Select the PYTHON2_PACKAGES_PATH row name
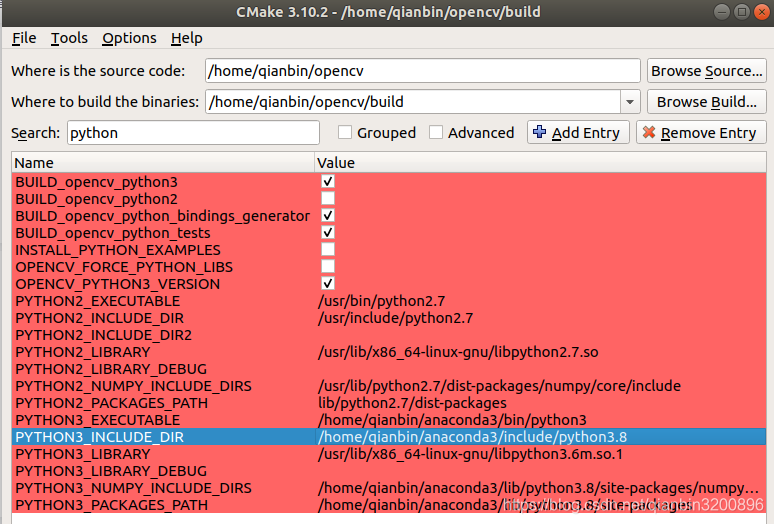The height and width of the screenshot is (524, 774). [112, 403]
